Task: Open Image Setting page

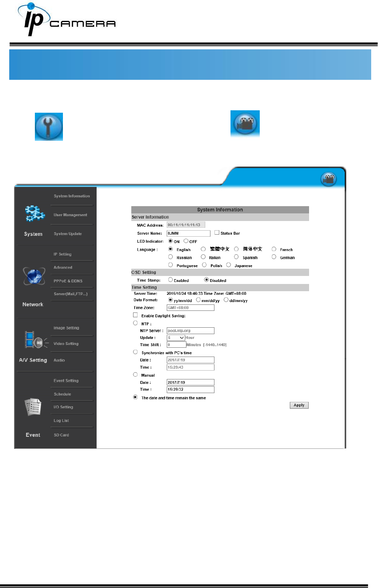Action: point(67,328)
